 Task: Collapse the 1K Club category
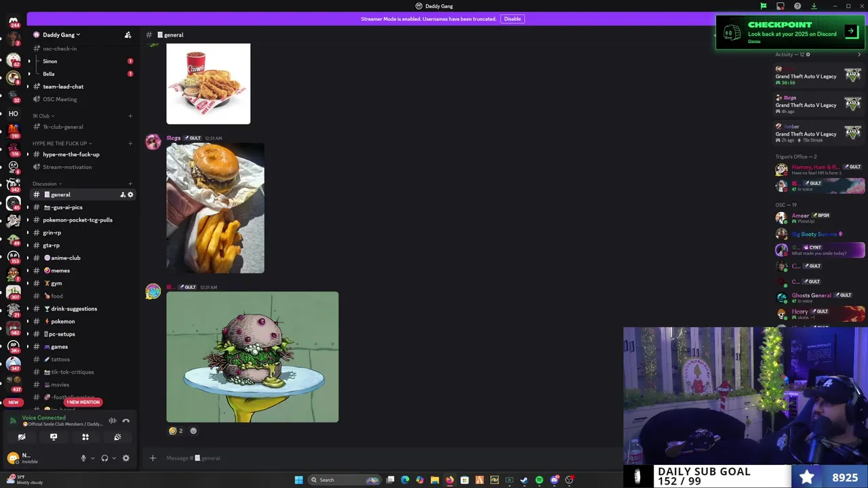pyautogui.click(x=43, y=116)
